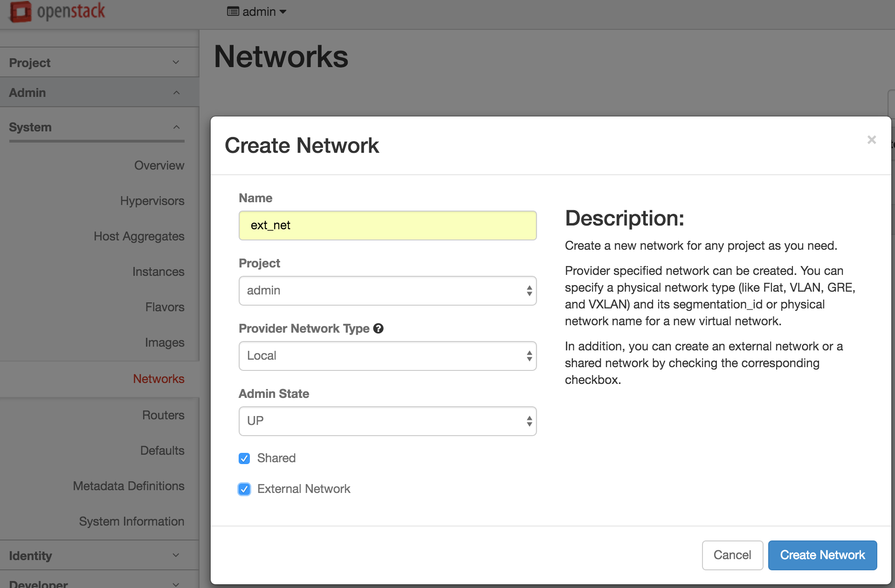Screen dimensions: 895x588
Task: Click the Name input field
Action: pos(387,226)
